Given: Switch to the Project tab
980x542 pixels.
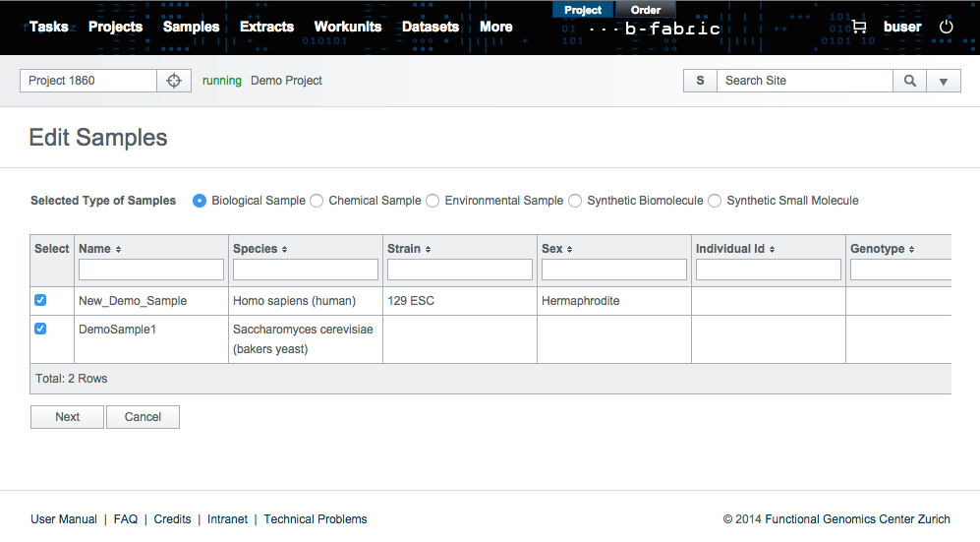Looking at the screenshot, I should [583, 10].
